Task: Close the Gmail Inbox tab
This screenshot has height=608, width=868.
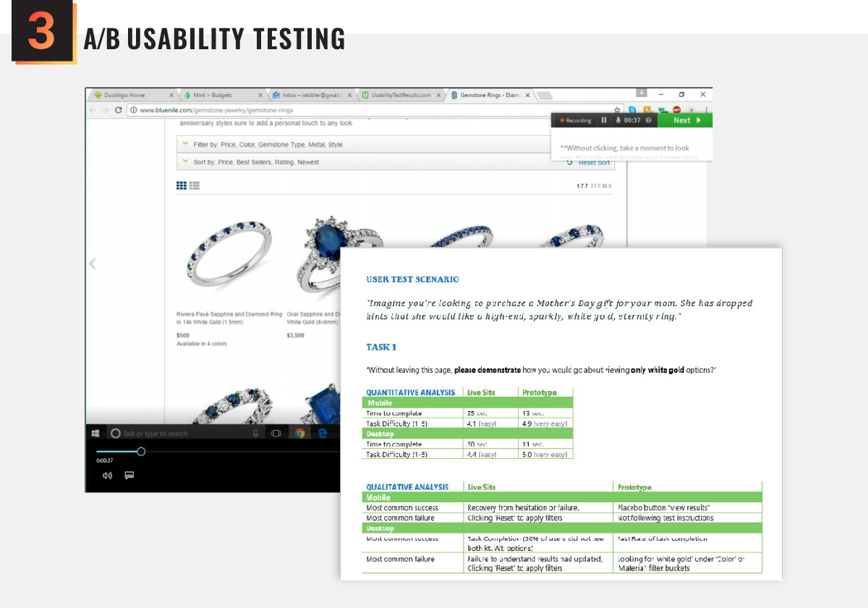Action: pos(350,95)
